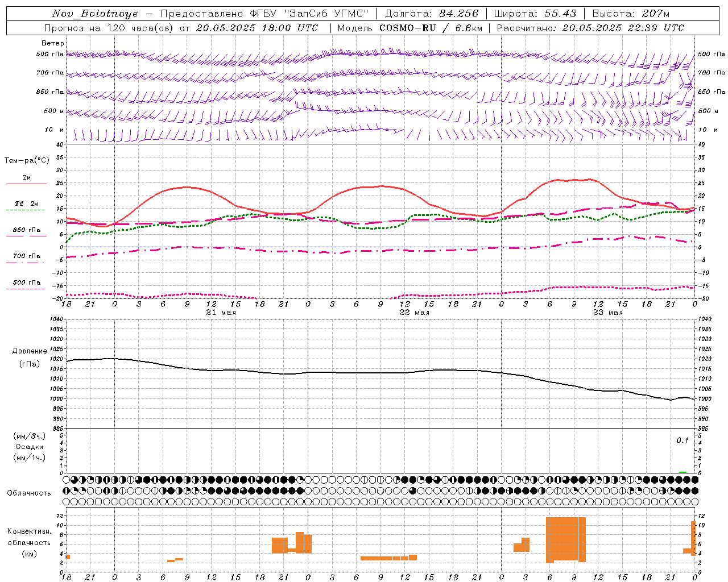The height and width of the screenshot is (582, 728).
Task: Click the red solid 2м legend line
Action: [x=26, y=184]
